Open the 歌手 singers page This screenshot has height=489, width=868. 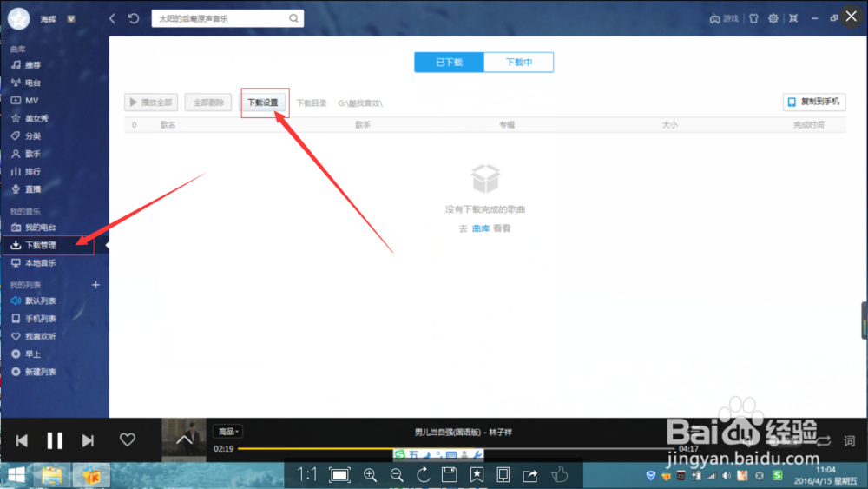coord(26,154)
